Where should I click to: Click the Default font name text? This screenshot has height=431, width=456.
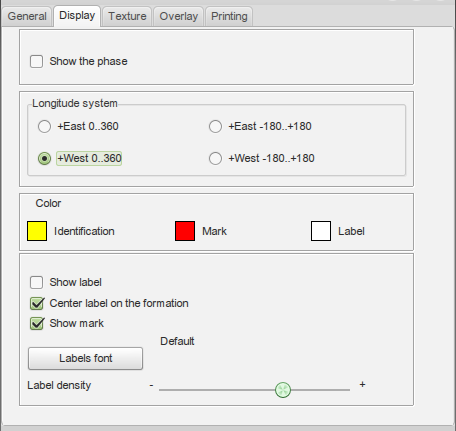pos(177,341)
